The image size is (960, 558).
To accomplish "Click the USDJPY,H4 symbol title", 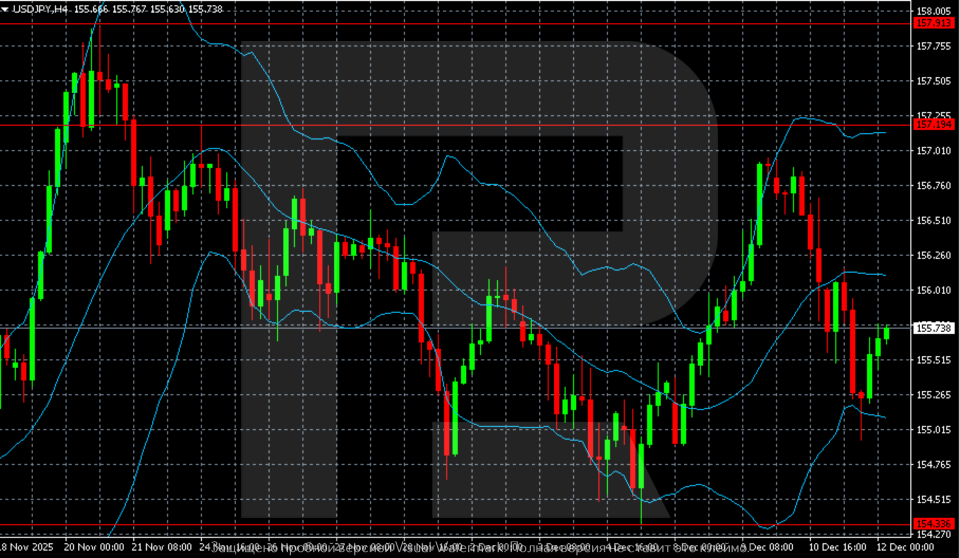I will [x=40, y=9].
